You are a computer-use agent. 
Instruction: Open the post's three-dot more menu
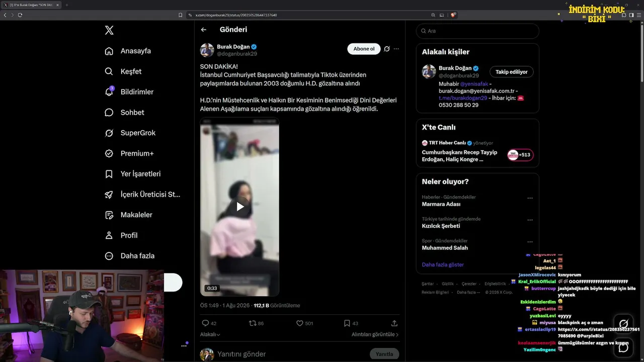coord(396,49)
